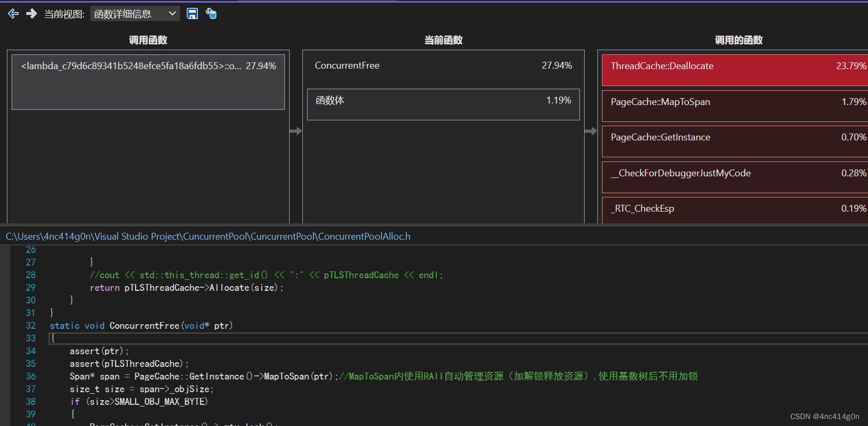The width and height of the screenshot is (868, 426).
Task: Click the 'return pTLSThreadCache->Allocate(size);' line
Action: pyautogui.click(x=187, y=288)
